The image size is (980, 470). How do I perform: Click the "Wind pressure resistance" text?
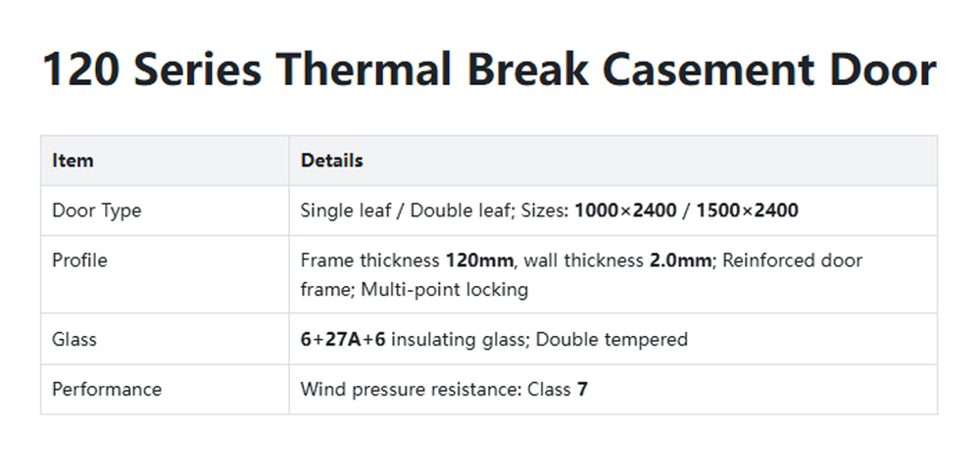[407, 390]
